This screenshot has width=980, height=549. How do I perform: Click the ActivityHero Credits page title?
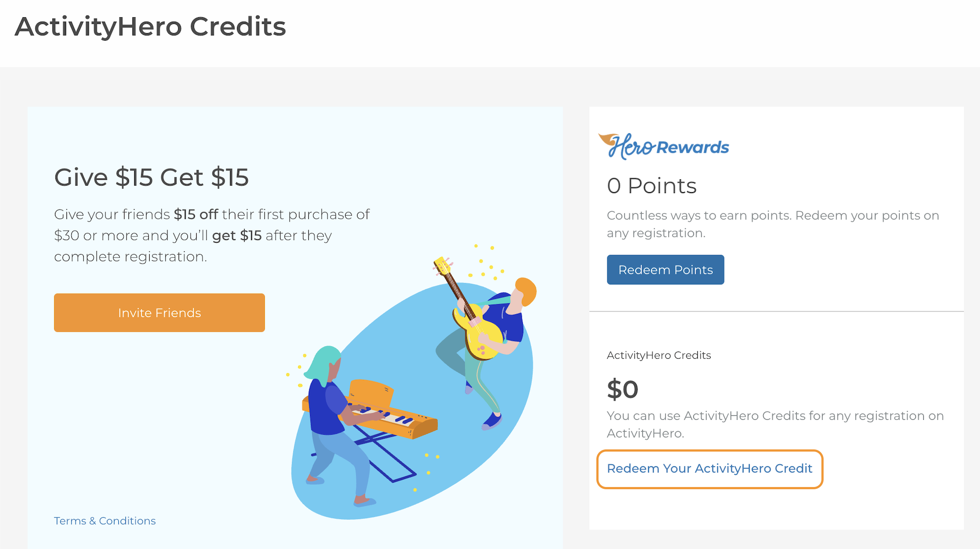[x=150, y=27]
